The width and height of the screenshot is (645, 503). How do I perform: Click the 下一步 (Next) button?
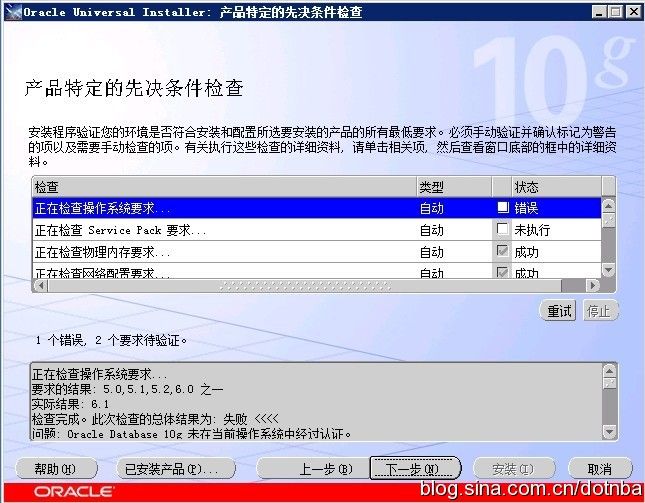click(415, 468)
